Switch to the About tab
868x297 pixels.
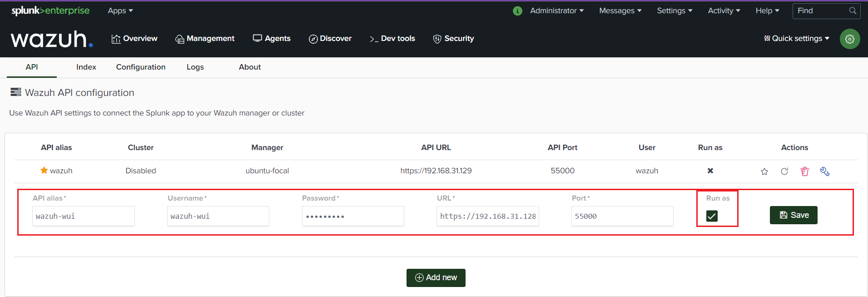(250, 67)
